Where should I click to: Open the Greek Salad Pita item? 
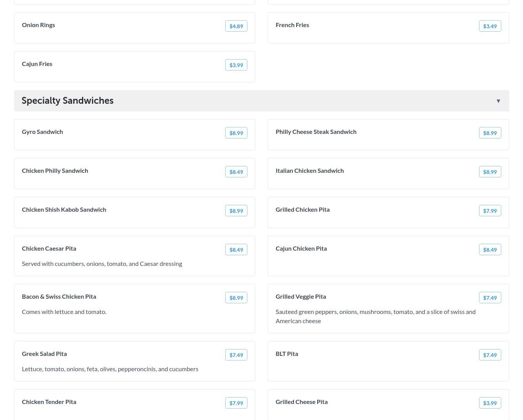point(44,354)
